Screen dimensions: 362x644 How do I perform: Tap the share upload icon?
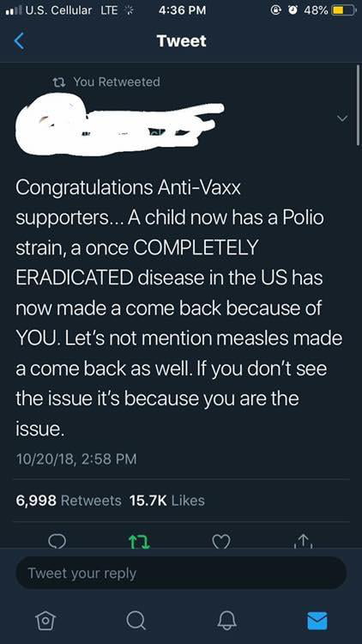(x=304, y=541)
